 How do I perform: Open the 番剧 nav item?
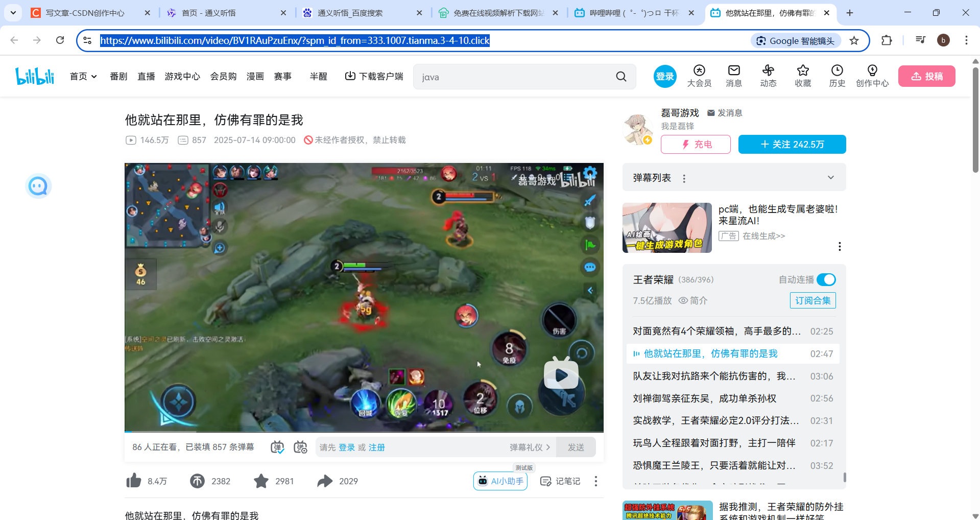click(118, 76)
